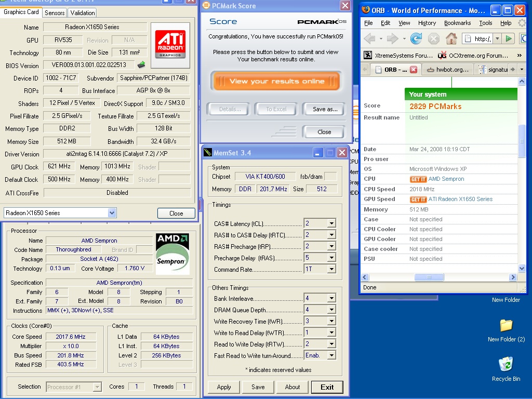Open Firefox File menu
This screenshot has height=399, width=532.
(x=368, y=23)
